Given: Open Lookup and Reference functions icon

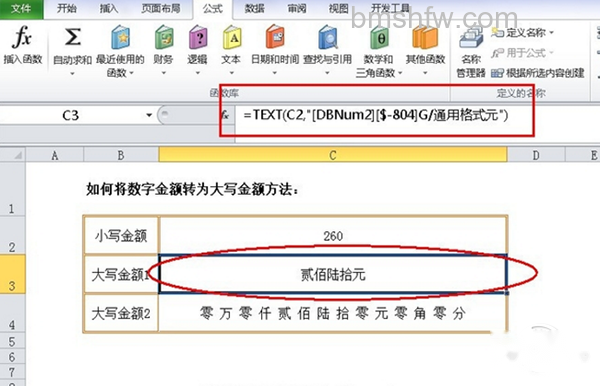Looking at the screenshot, I should click(328, 37).
